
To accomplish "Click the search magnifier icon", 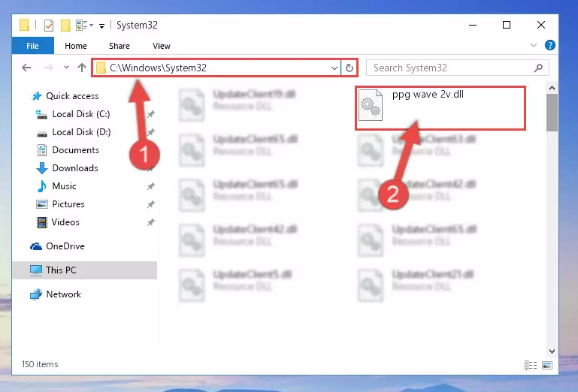I will pyautogui.click(x=538, y=68).
